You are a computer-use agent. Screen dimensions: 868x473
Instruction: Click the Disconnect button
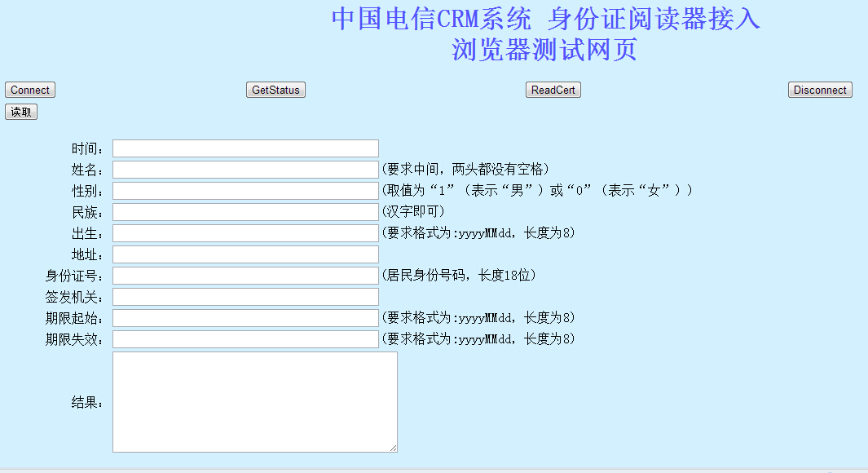click(820, 90)
